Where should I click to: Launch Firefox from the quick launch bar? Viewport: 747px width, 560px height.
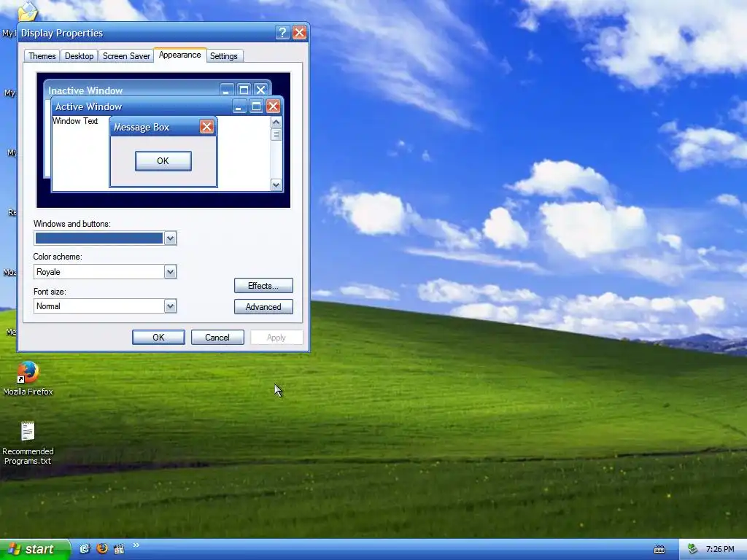[x=102, y=548]
